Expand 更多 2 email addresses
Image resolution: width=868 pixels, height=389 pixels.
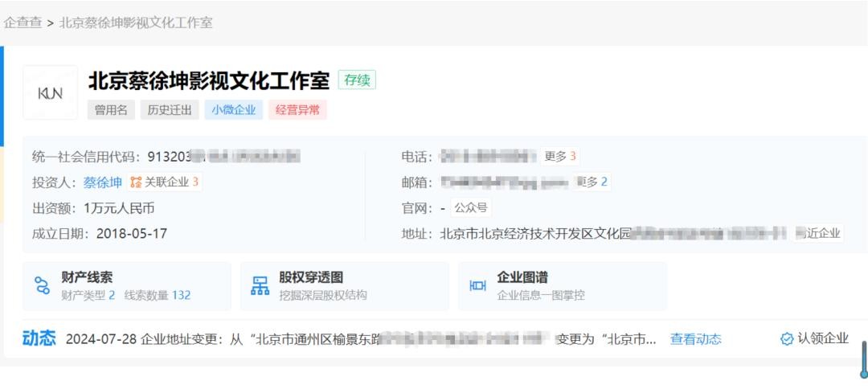pyautogui.click(x=593, y=182)
